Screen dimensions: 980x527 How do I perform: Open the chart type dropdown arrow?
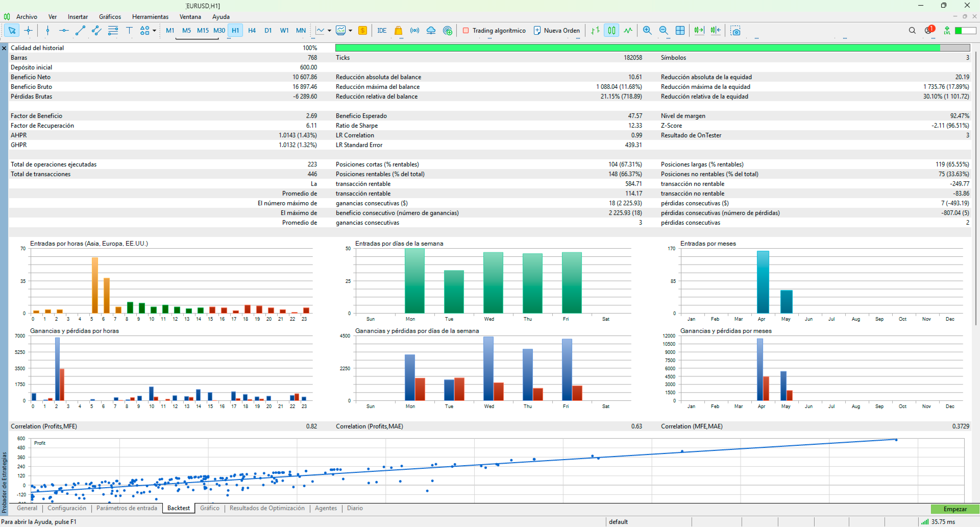329,31
